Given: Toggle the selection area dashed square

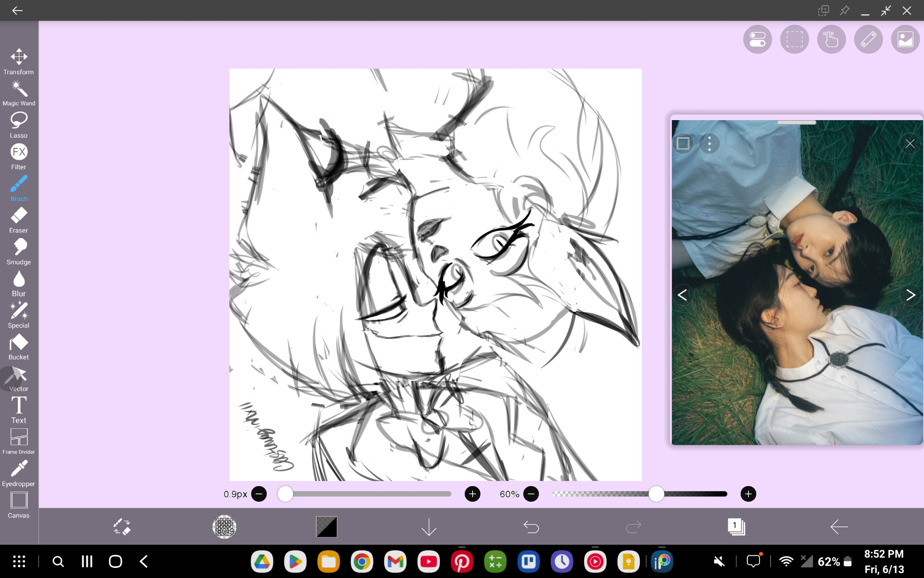Looking at the screenshot, I should coord(794,39).
